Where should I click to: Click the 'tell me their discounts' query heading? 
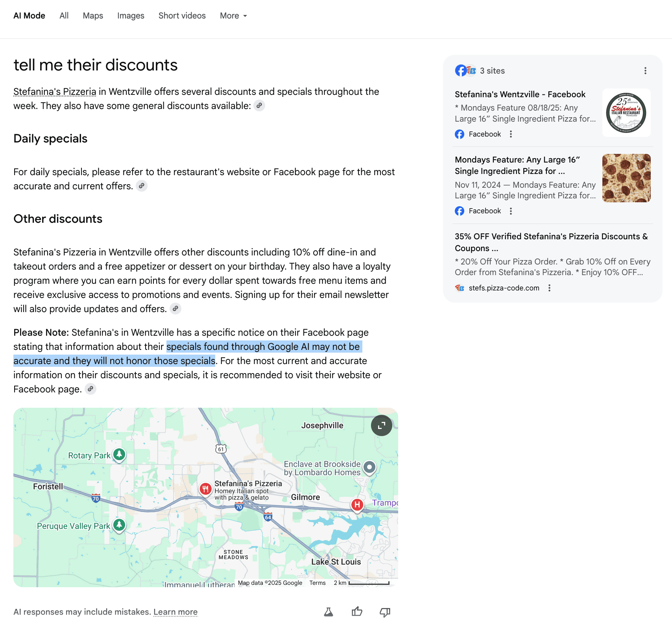(96, 65)
